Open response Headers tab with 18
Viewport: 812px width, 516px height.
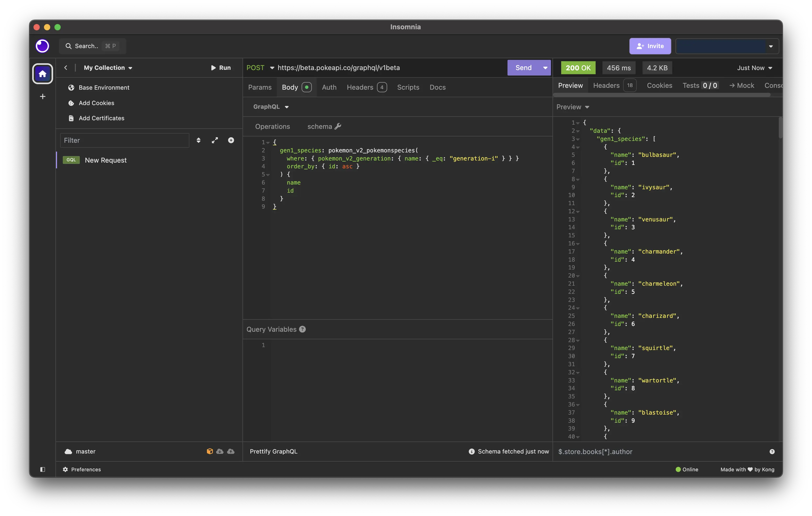point(614,85)
